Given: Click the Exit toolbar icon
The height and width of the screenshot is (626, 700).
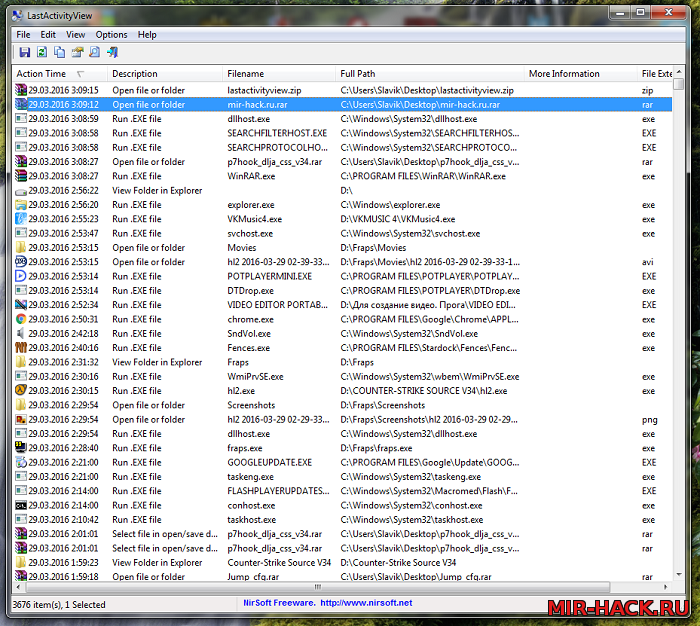Looking at the screenshot, I should pos(112,52).
